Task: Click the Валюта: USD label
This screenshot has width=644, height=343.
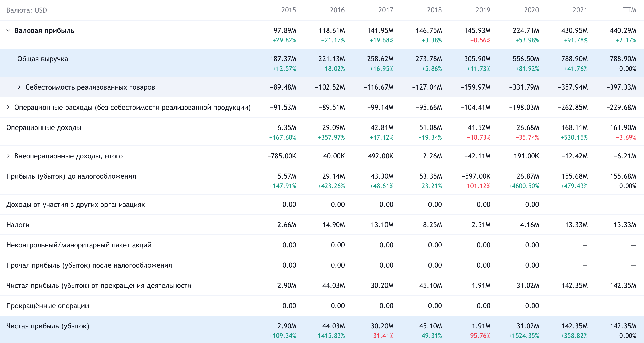Action: point(27,10)
